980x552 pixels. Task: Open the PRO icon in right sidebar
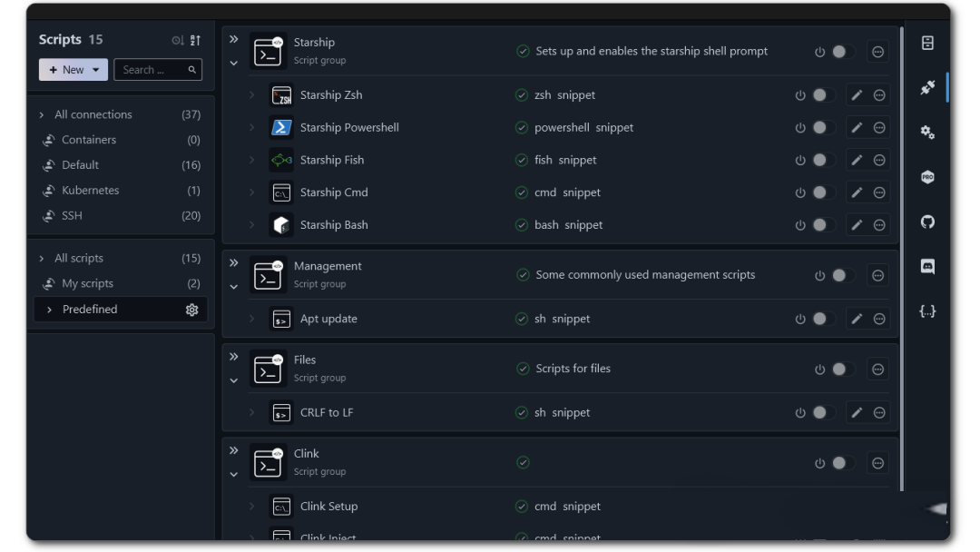coord(927,178)
